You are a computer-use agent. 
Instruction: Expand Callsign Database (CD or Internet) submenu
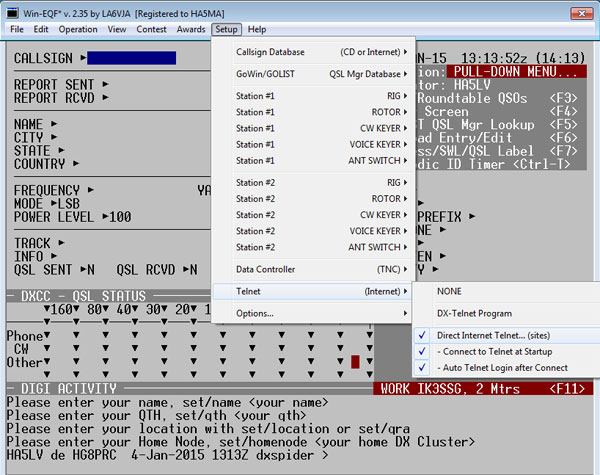313,52
